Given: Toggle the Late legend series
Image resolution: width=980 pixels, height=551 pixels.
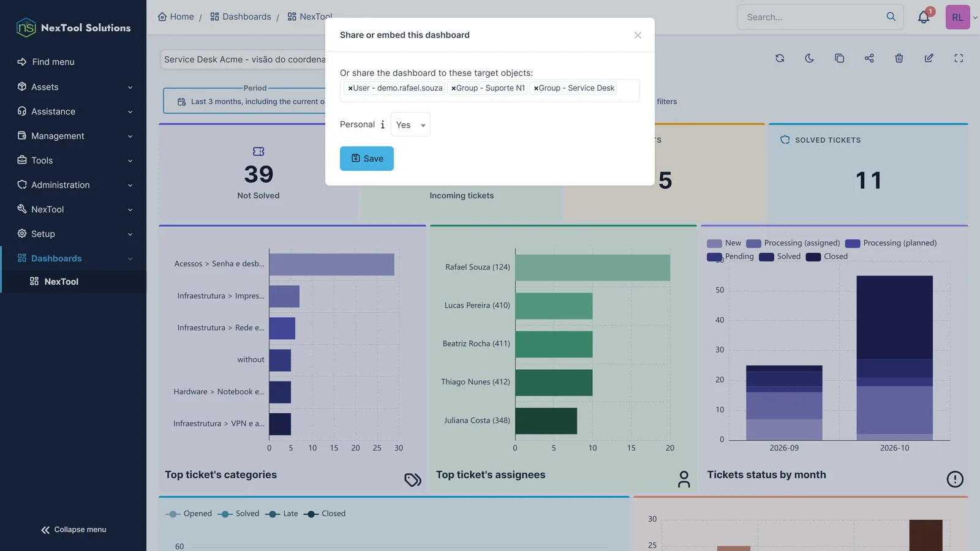Looking at the screenshot, I should tap(282, 514).
